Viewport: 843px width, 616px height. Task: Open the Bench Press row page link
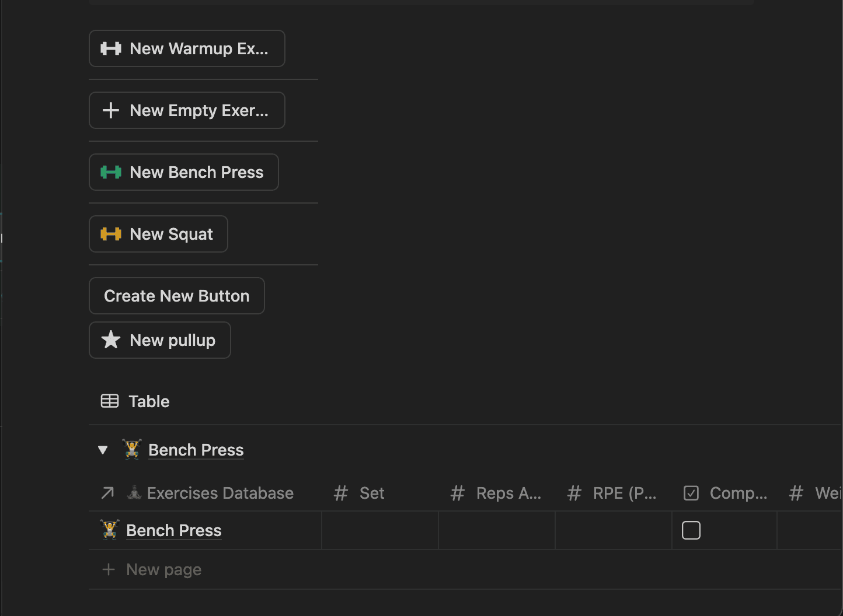coord(174,530)
